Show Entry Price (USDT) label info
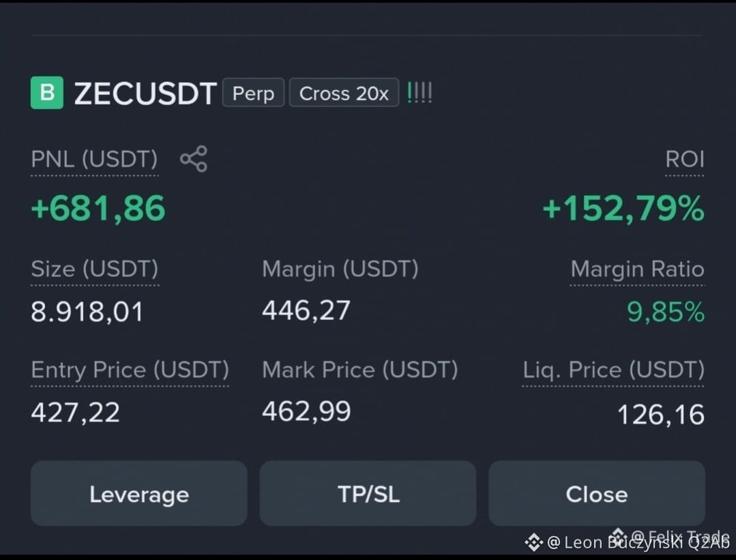Viewport: 736px width, 560px height. [130, 370]
